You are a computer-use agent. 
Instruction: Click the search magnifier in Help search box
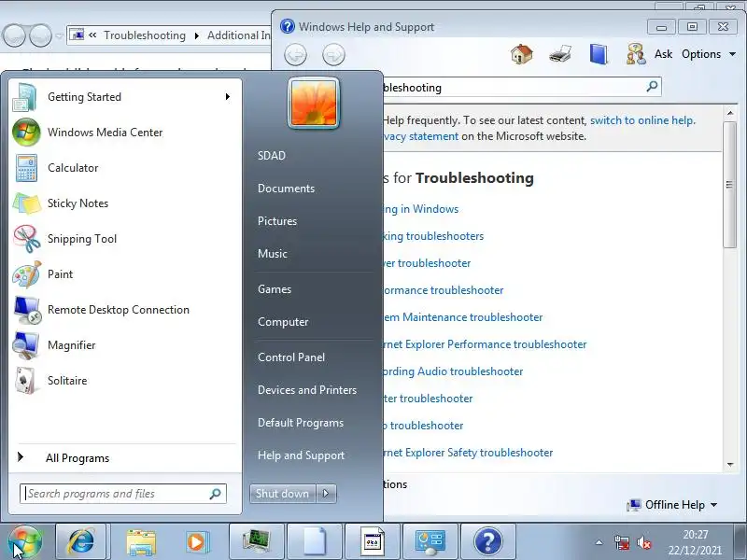coord(652,86)
